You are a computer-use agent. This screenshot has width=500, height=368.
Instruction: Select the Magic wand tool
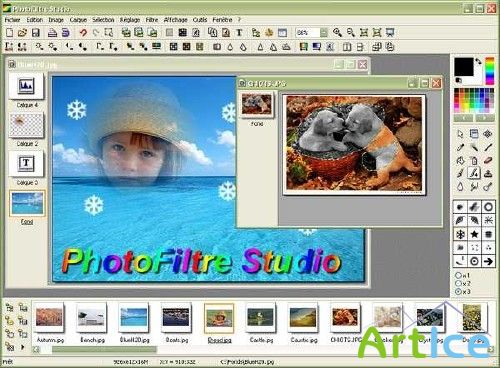(474, 147)
